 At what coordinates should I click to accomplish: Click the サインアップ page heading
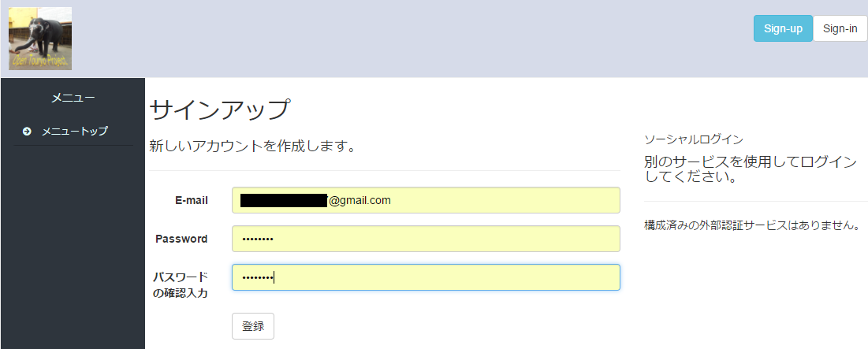[220, 110]
